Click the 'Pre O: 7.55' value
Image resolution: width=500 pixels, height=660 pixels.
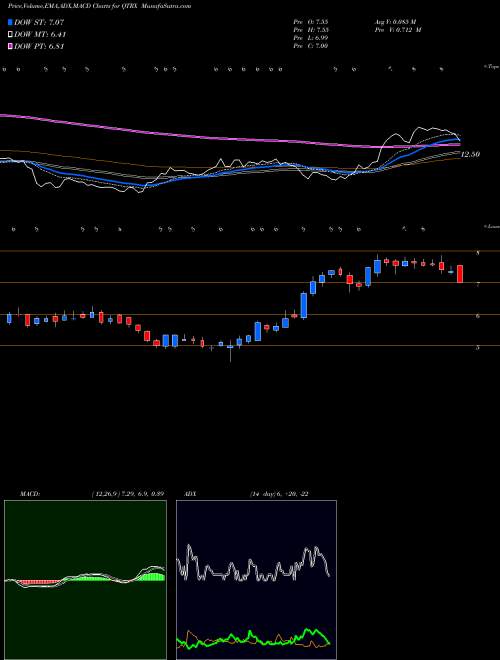click(311, 21)
